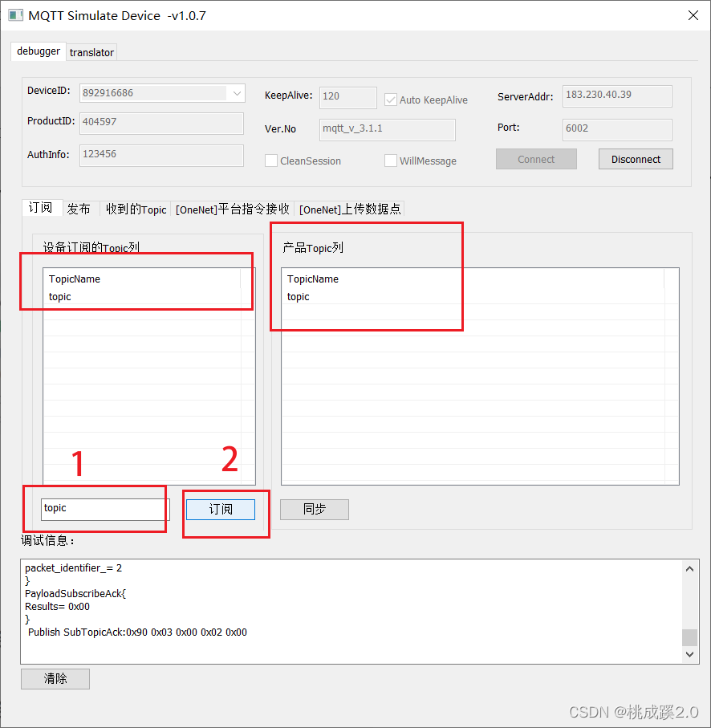Image resolution: width=711 pixels, height=728 pixels.
Task: Click the ProductID field 404597
Action: 161,123
